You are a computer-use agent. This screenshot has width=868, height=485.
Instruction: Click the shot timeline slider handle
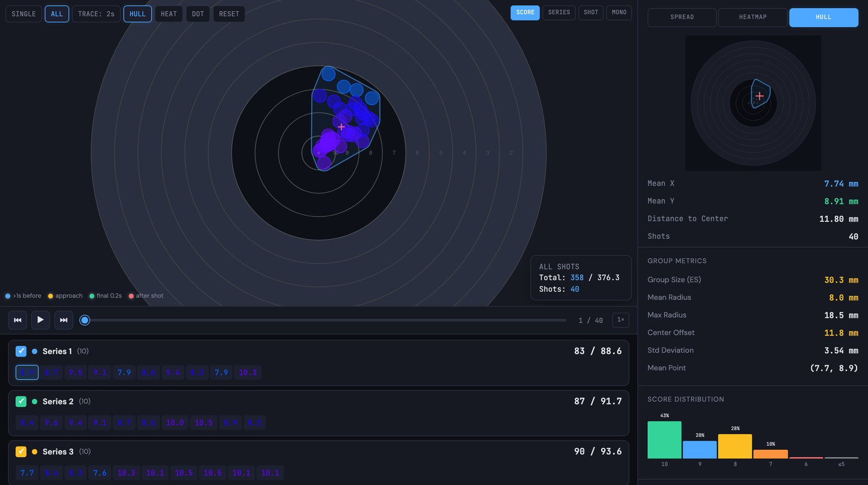(x=85, y=320)
